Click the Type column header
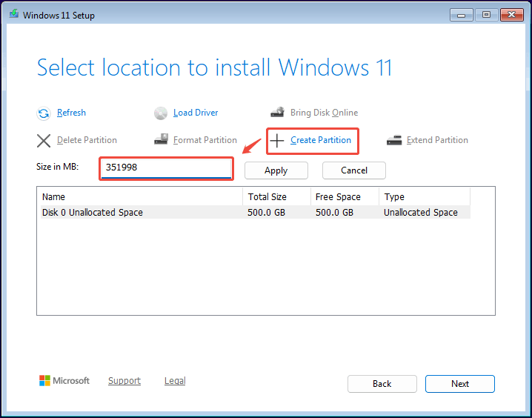532x418 pixels. pyautogui.click(x=425, y=197)
